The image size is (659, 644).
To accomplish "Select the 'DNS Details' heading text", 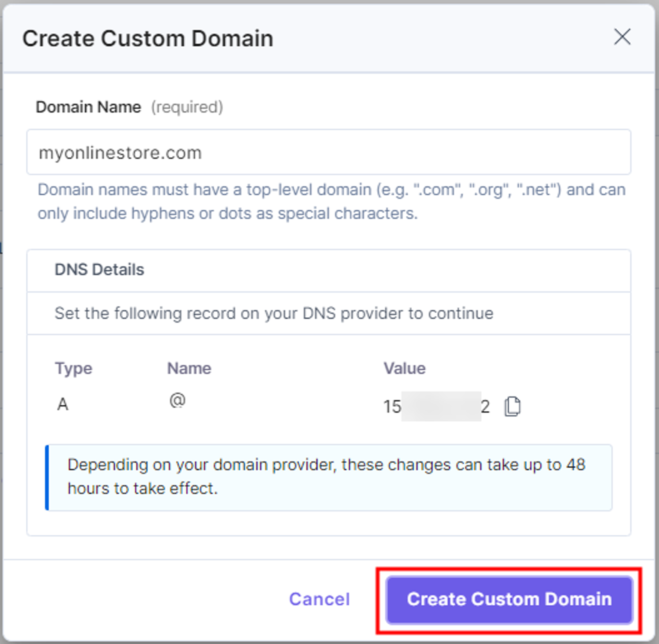I will [x=99, y=270].
